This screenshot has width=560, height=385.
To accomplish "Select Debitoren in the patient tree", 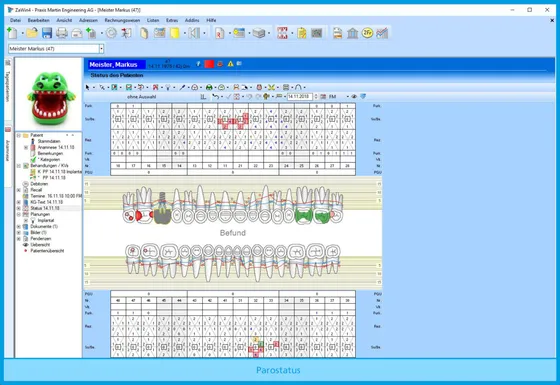I will coord(39,184).
